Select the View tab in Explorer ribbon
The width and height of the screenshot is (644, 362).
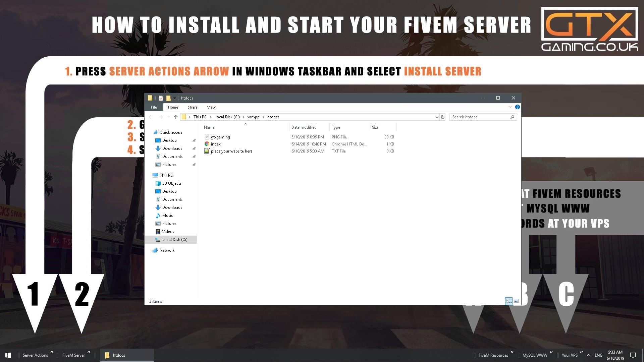(211, 107)
